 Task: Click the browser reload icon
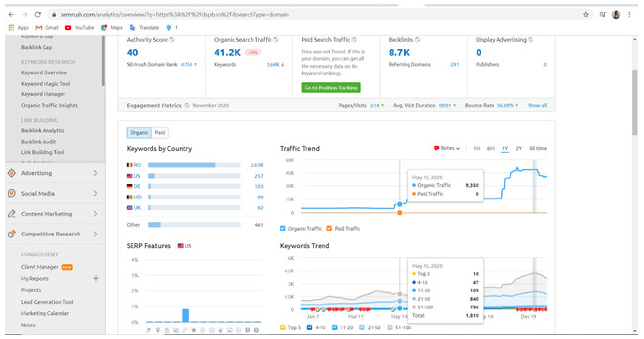[38, 15]
